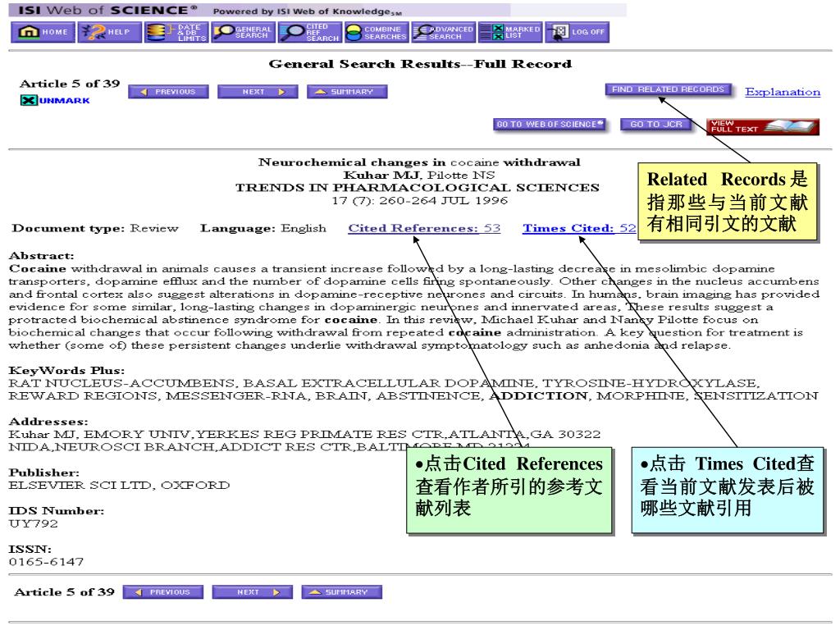Viewport: 840px width, 630px height.
Task: Click the IDS Number value UY792
Action: [x=33, y=523]
